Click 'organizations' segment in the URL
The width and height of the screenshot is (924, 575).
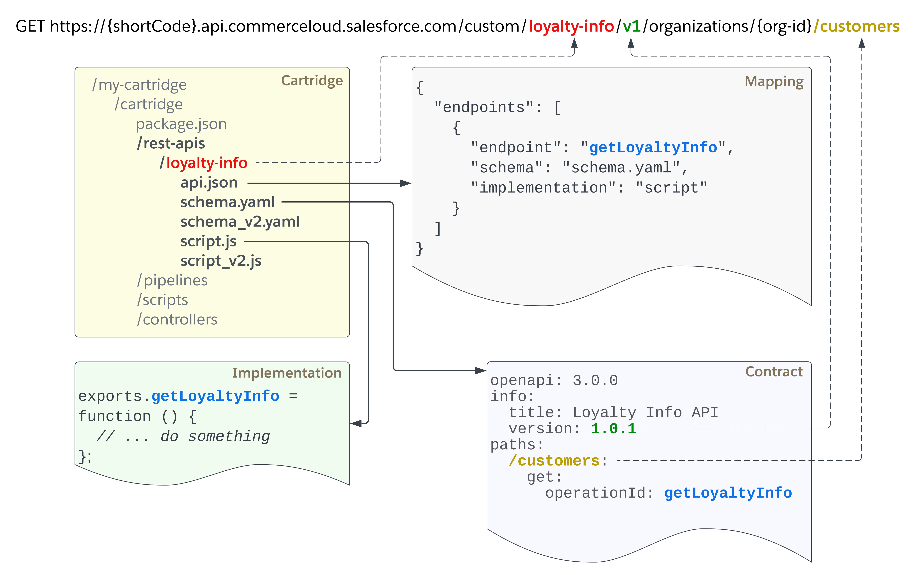(x=698, y=27)
